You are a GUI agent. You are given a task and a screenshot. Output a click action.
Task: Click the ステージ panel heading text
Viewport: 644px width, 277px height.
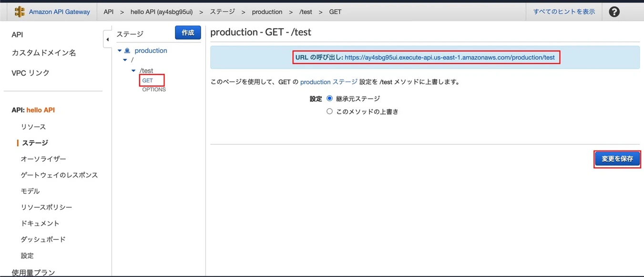pyautogui.click(x=130, y=34)
